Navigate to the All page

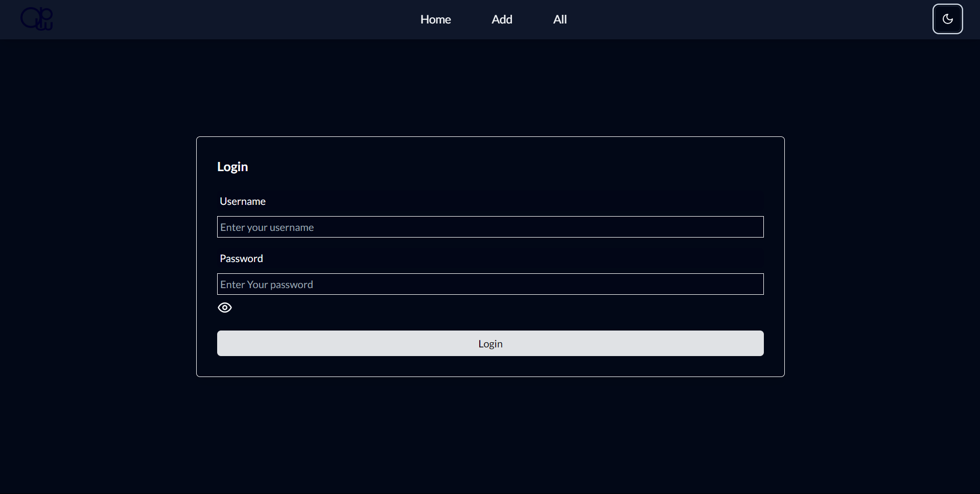(x=559, y=19)
